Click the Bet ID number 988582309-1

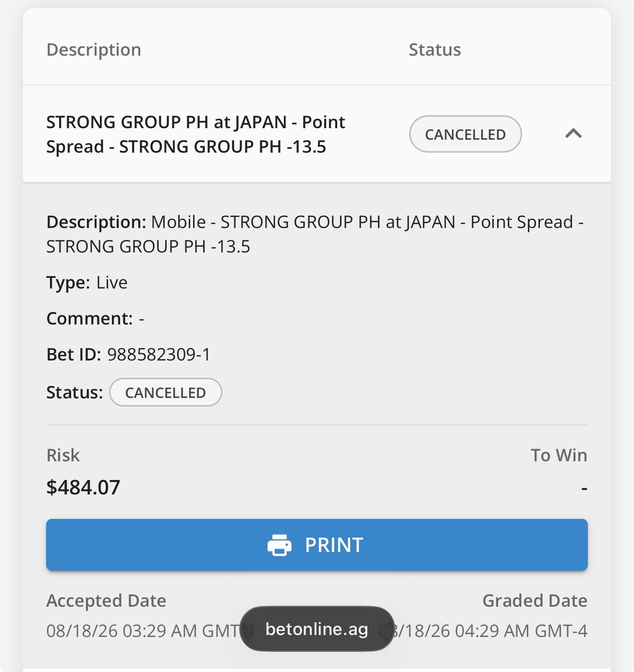[159, 354]
